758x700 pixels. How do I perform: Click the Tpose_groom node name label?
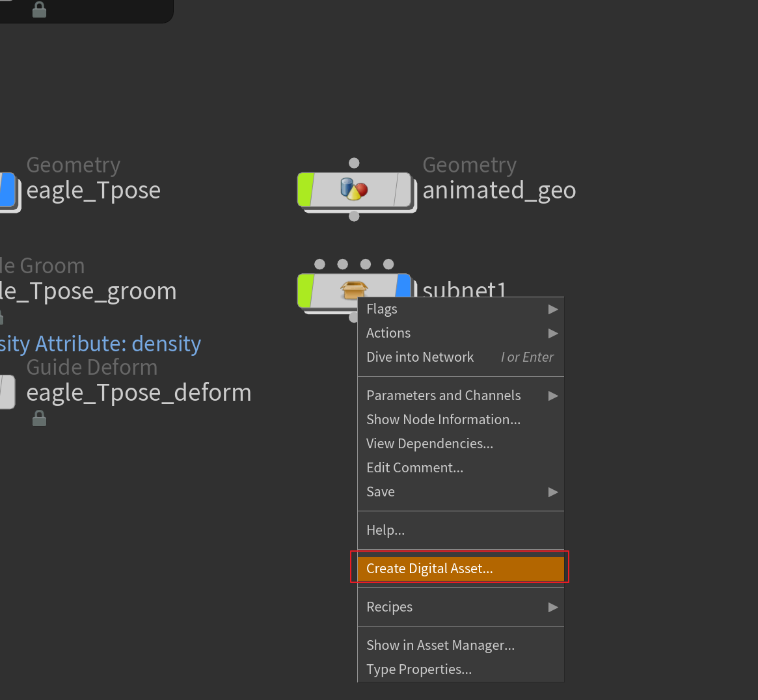coord(88,291)
